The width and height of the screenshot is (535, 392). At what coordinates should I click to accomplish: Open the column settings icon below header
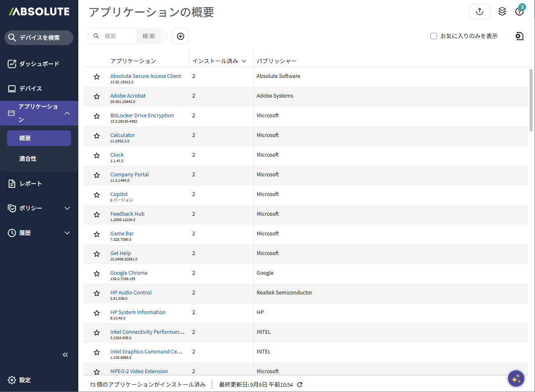tap(519, 36)
